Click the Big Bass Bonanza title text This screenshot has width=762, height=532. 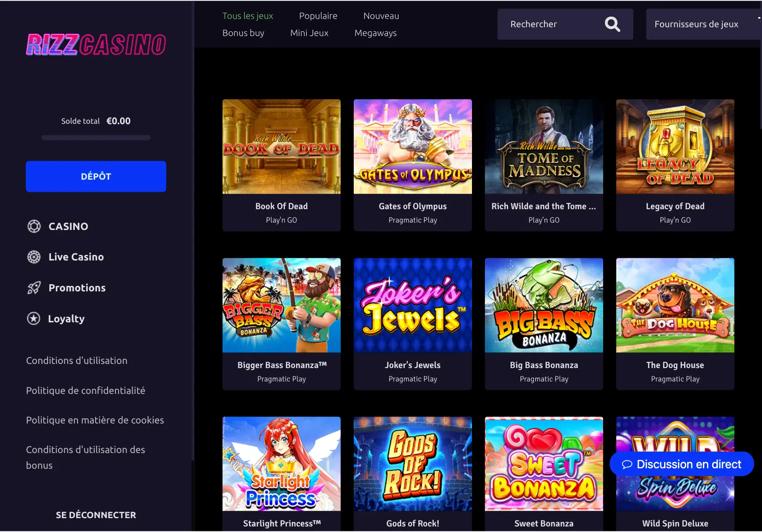(x=544, y=365)
